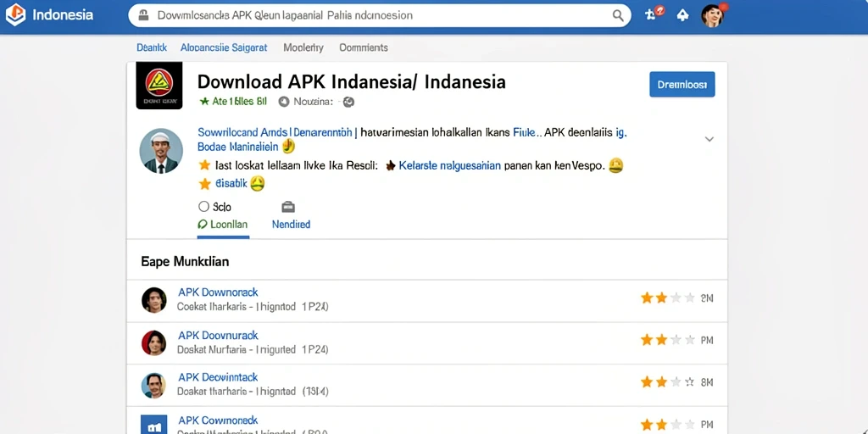Select the Sclo radio option
The image size is (868, 434).
tap(203, 207)
